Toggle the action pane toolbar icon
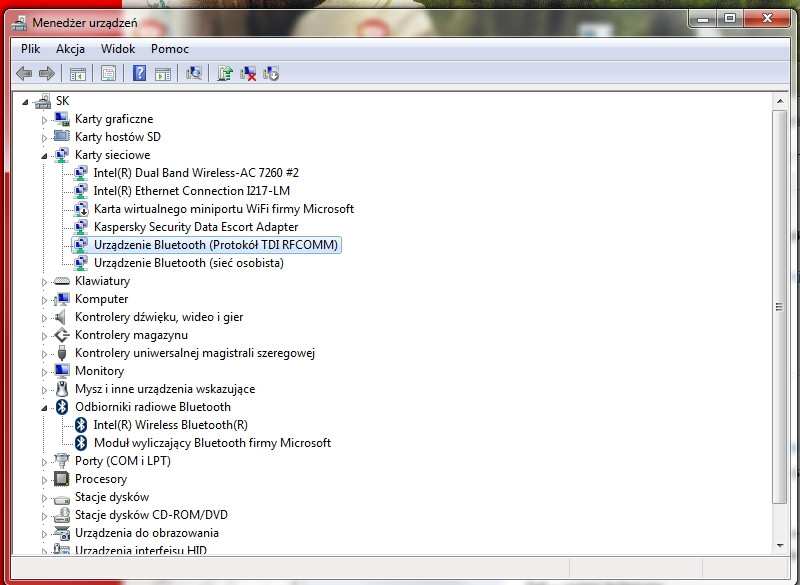Screen dimensions: 800x585 (163, 73)
